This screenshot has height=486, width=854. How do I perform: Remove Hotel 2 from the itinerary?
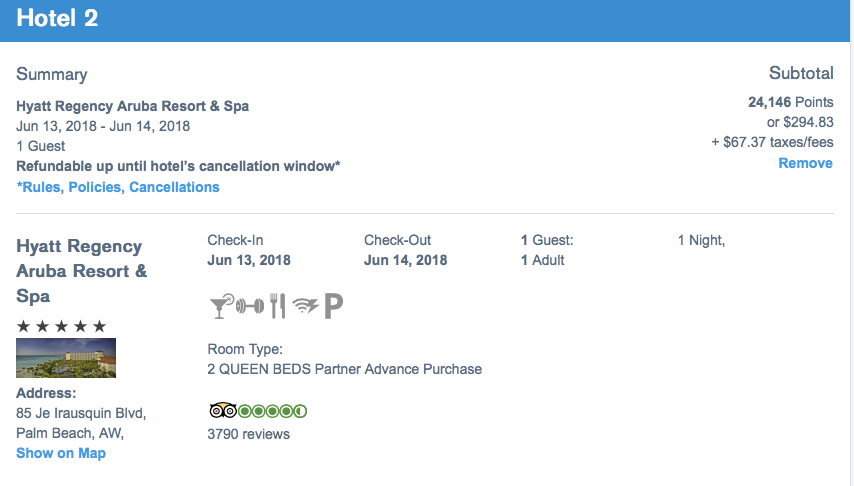coord(805,163)
